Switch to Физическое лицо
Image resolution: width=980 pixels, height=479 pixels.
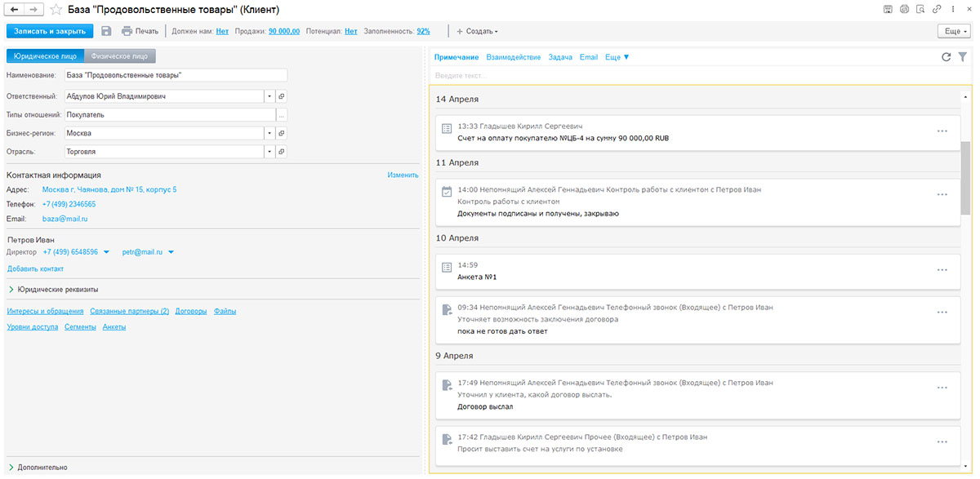coord(120,56)
